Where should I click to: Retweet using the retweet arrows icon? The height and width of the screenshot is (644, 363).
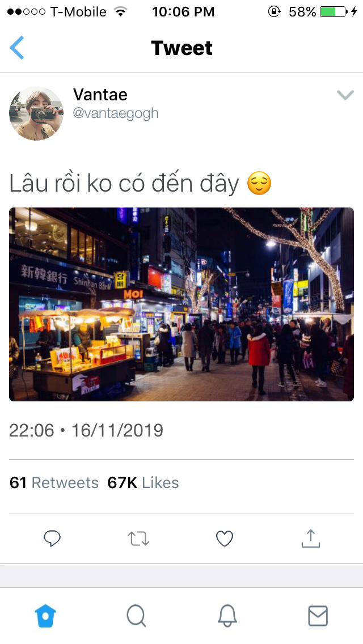click(x=138, y=539)
